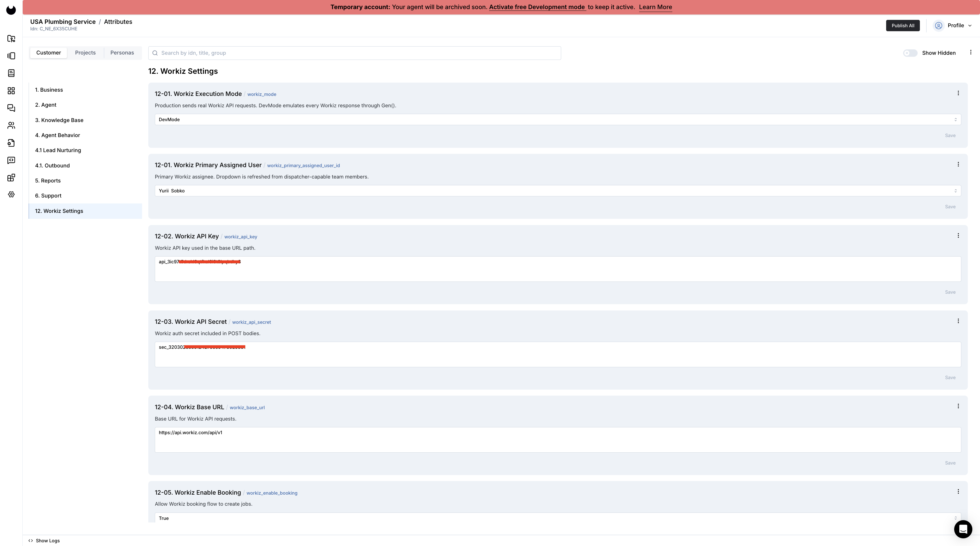
Task: Click the workiz_base_url idn label
Action: click(x=247, y=408)
